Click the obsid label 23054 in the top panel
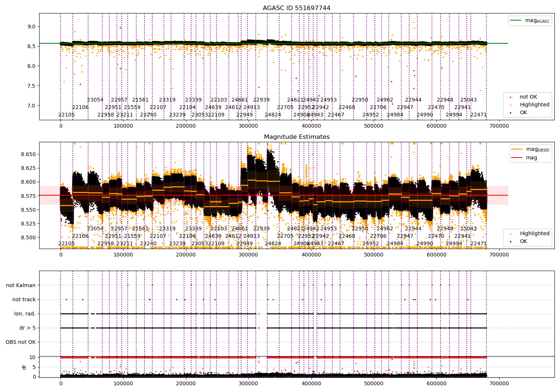Screen dimensions: 560x392 95,100
